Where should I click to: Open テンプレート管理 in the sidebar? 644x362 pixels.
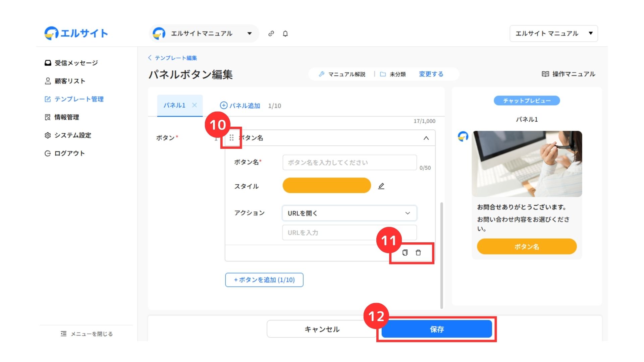tap(79, 99)
